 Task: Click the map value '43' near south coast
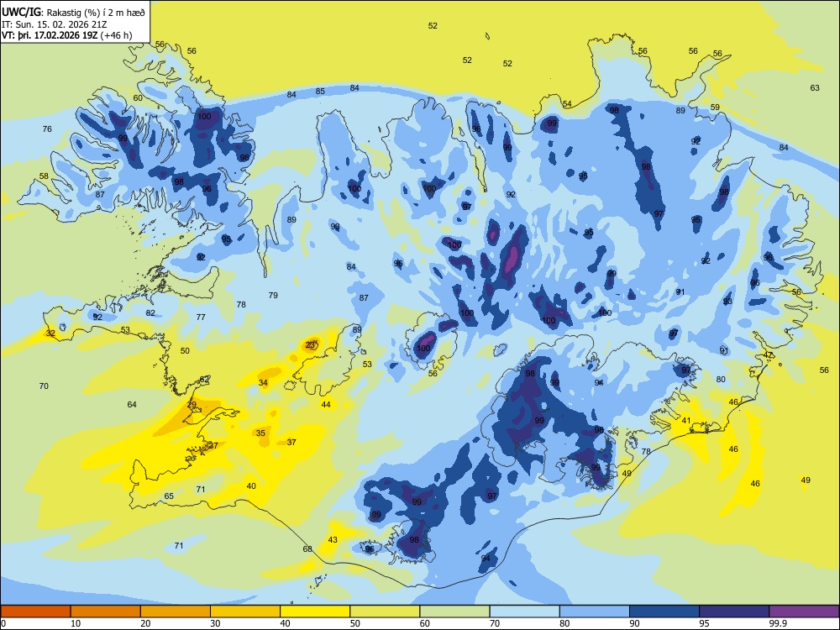(x=333, y=539)
